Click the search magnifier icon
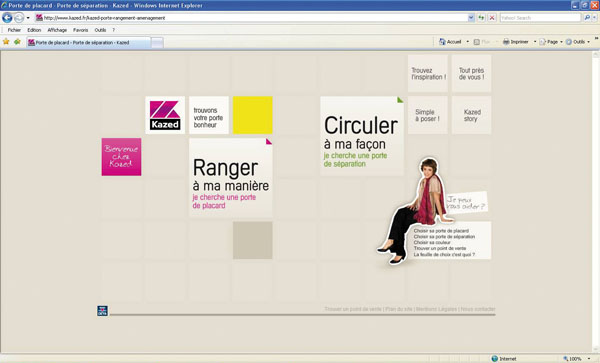The width and height of the screenshot is (600, 363). 587,18
